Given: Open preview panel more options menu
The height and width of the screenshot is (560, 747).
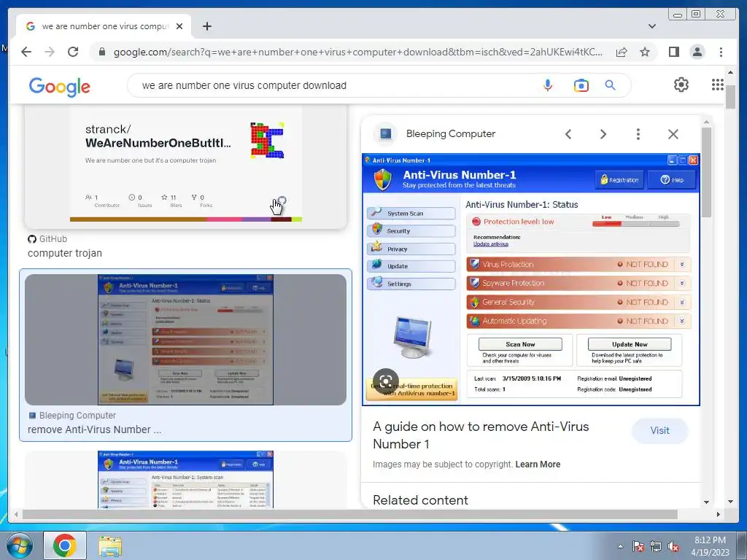Looking at the screenshot, I should [638, 134].
